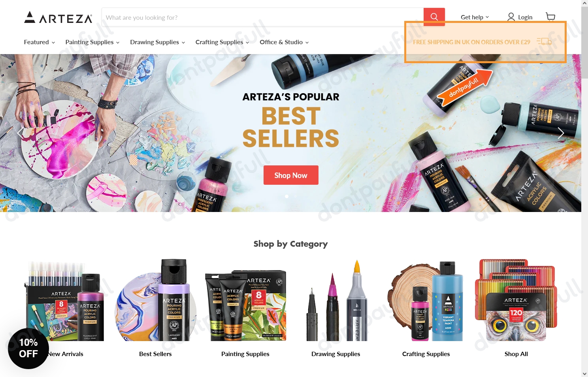Viewport: 588px width, 377px height.
Task: Click the Shop Now button
Action: coord(291,175)
